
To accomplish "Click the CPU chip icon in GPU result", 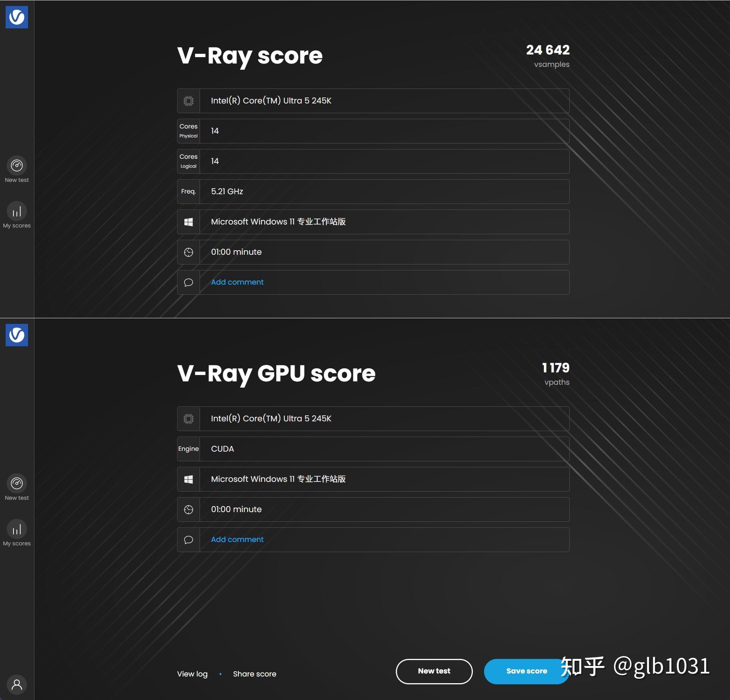I will coord(188,418).
